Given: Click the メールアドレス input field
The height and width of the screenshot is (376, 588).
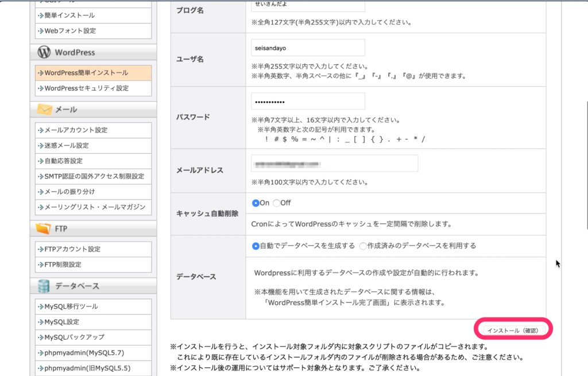Looking at the screenshot, I should pos(334,163).
